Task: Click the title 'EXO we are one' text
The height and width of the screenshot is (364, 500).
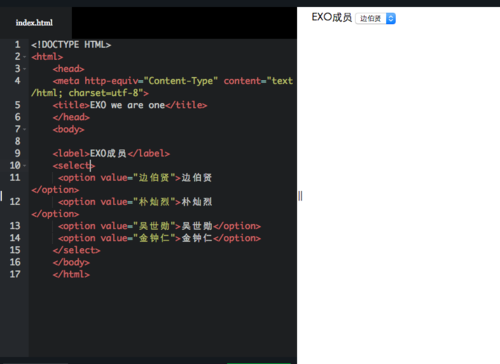Action: coord(128,105)
